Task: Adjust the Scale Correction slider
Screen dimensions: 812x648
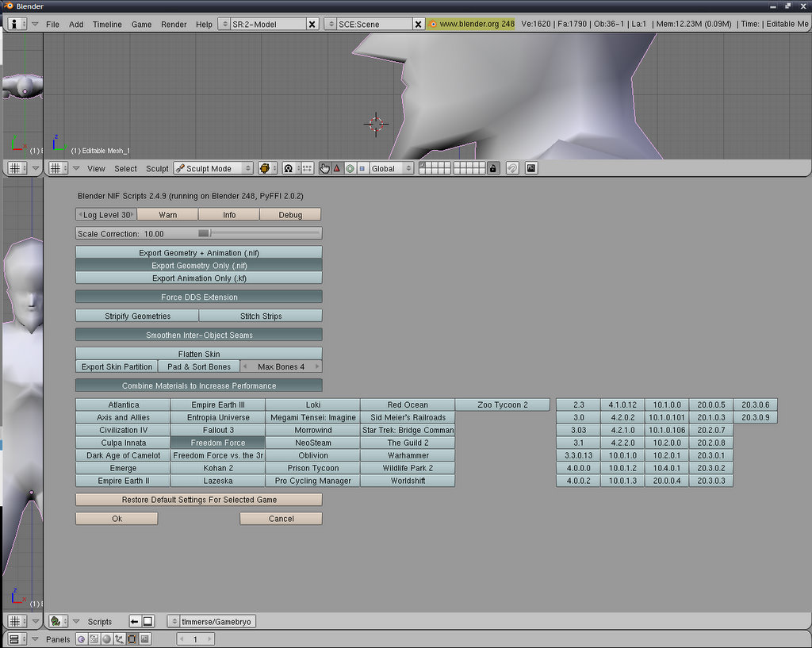Action: [x=204, y=233]
